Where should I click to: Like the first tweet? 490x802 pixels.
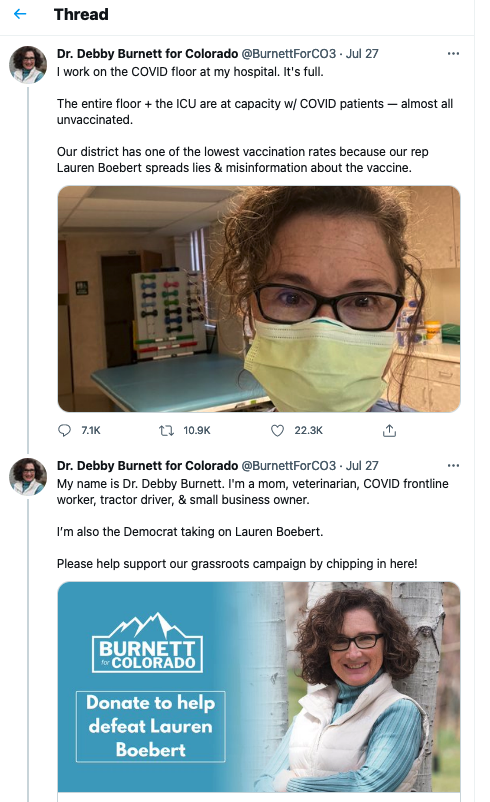[x=277, y=431]
